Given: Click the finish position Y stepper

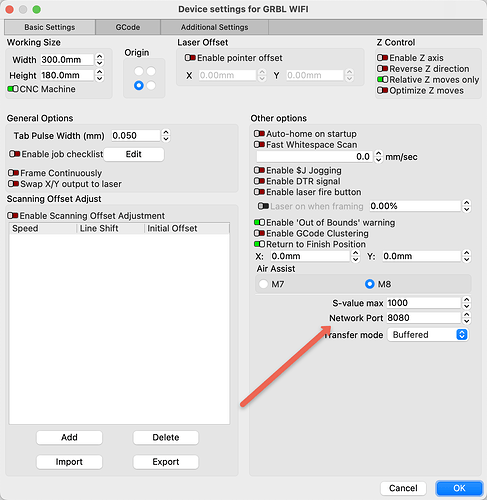Looking at the screenshot, I should click(466, 256).
